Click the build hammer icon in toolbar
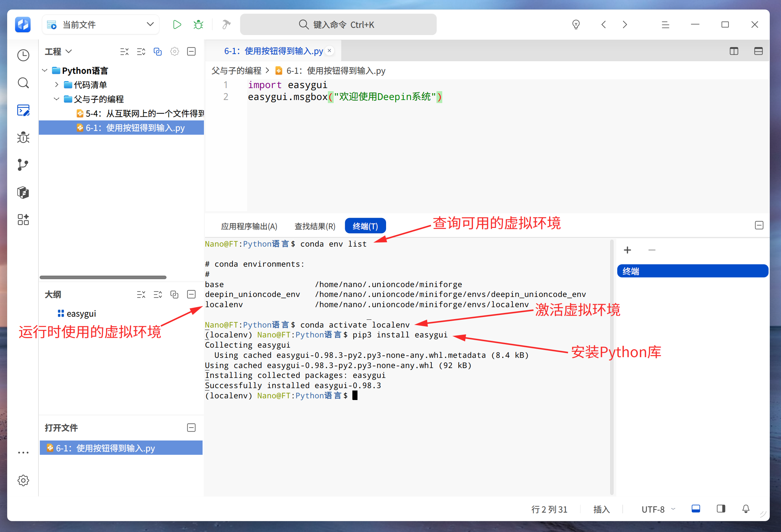The height and width of the screenshot is (532, 781). tap(226, 24)
